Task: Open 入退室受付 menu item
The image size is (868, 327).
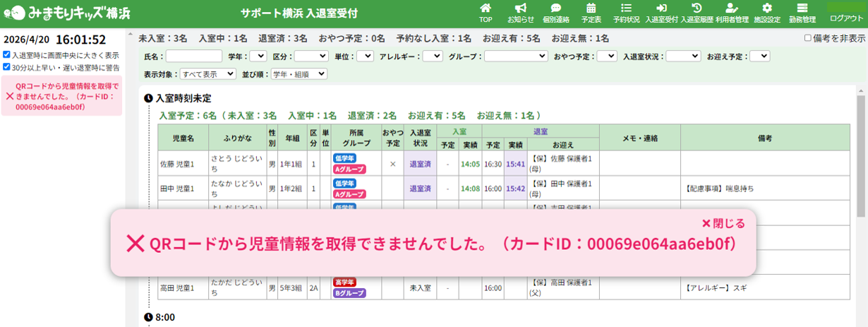Action: click(x=661, y=13)
